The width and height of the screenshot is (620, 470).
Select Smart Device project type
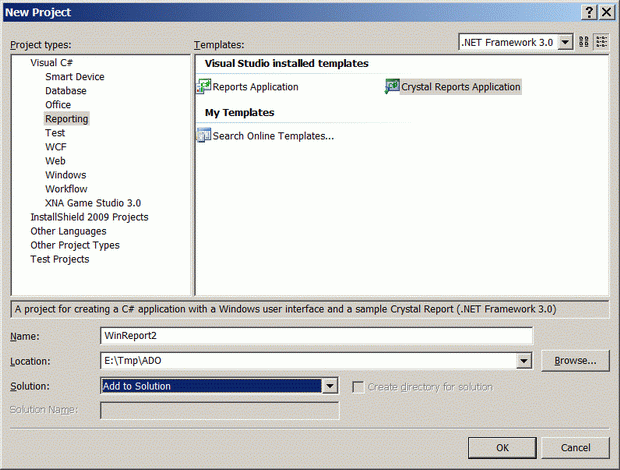click(75, 77)
